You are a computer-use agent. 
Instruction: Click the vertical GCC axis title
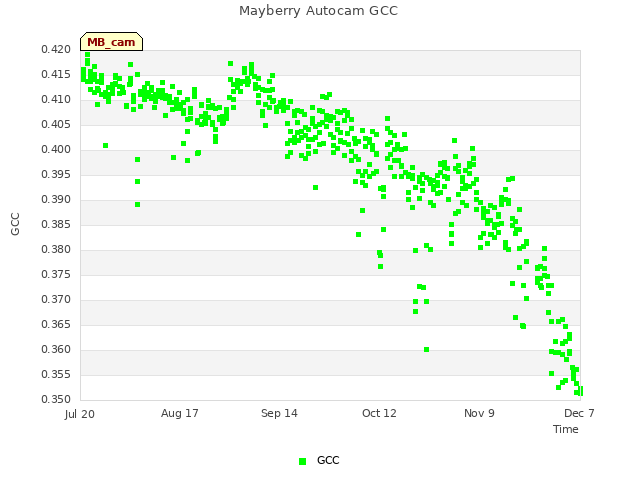(15, 224)
